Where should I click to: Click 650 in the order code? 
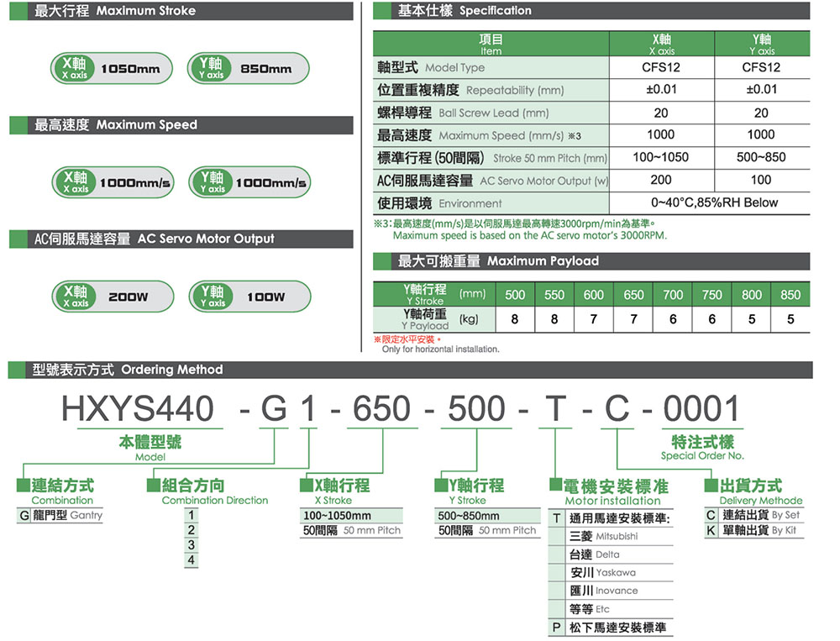click(381, 409)
